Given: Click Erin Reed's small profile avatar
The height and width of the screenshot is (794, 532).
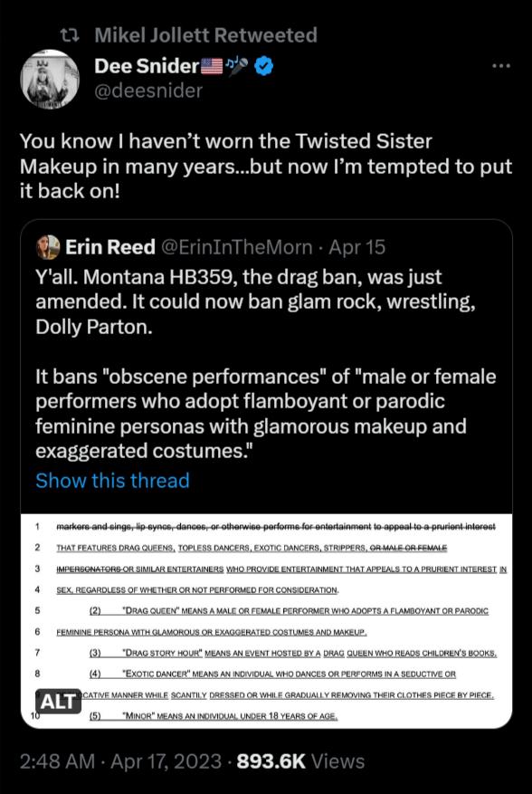Looking at the screenshot, I should [x=49, y=245].
